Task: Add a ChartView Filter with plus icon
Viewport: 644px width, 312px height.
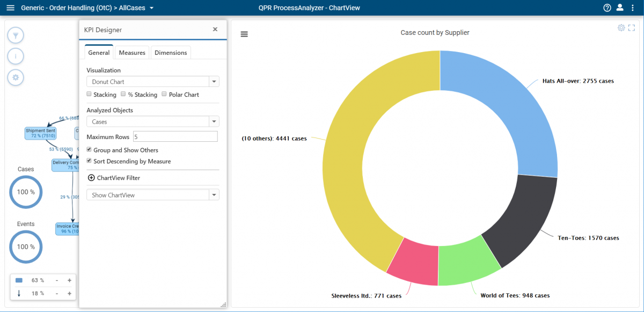Action: click(91, 178)
